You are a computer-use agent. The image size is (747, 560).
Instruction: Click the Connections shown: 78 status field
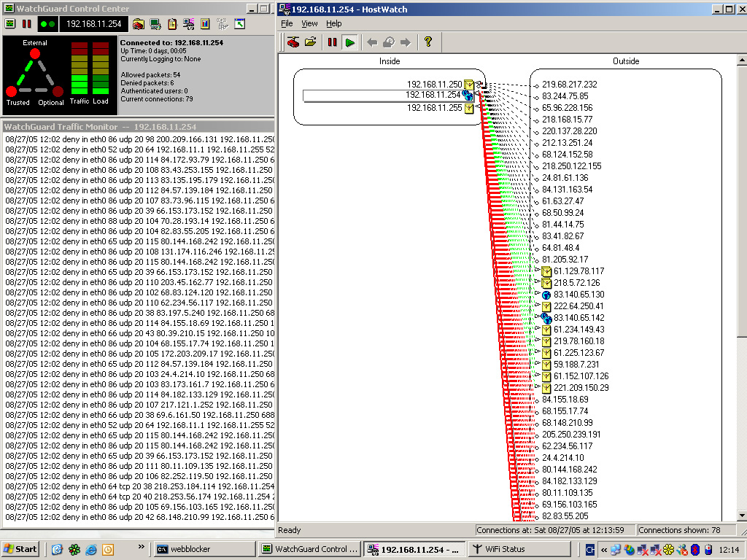(686, 530)
